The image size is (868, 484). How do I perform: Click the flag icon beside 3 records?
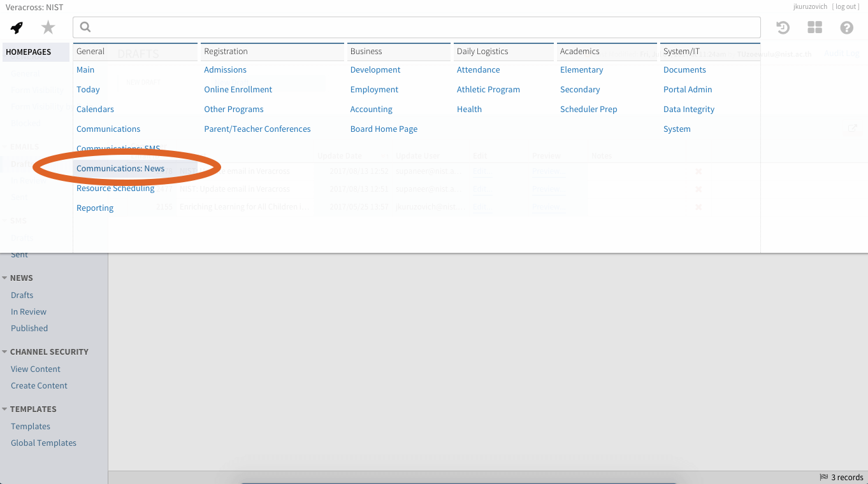click(x=823, y=477)
